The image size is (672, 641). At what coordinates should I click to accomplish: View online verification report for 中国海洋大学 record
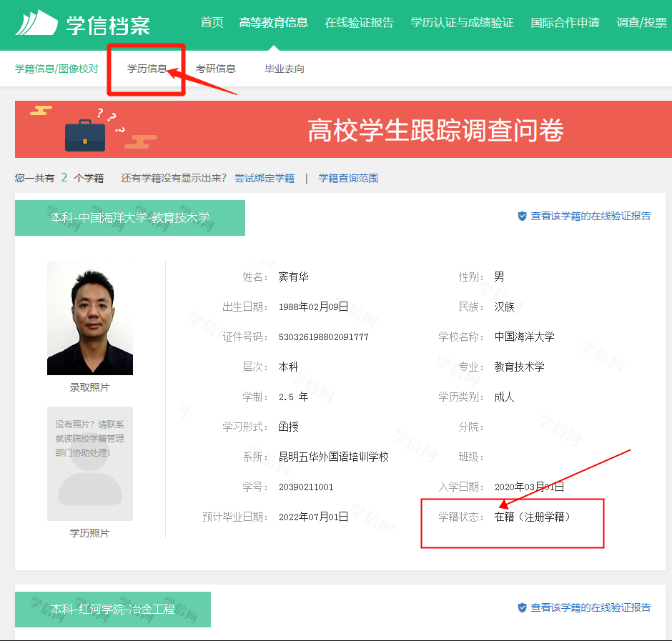click(591, 216)
